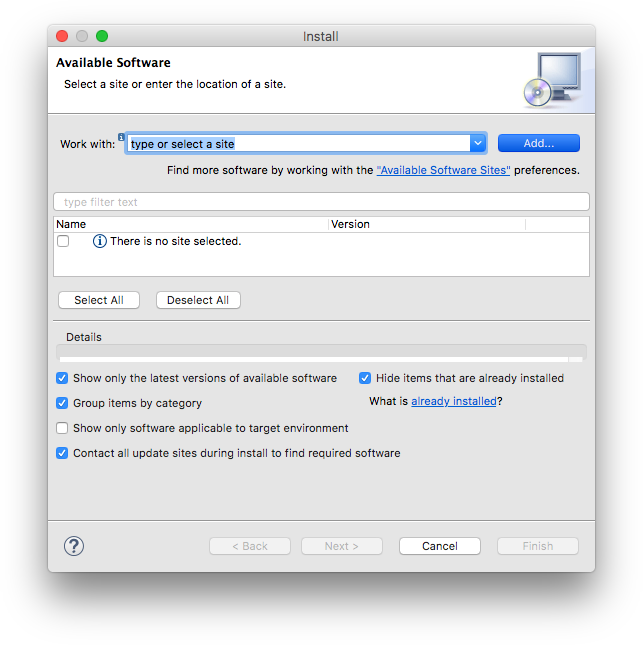The image size is (643, 645).
Task: Open the already installed link
Action: click(x=454, y=401)
